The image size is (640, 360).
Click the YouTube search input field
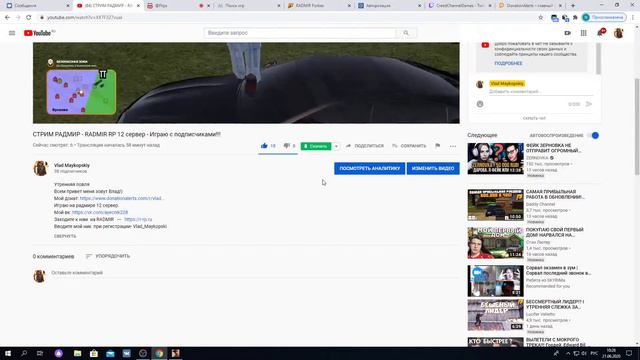(300, 33)
